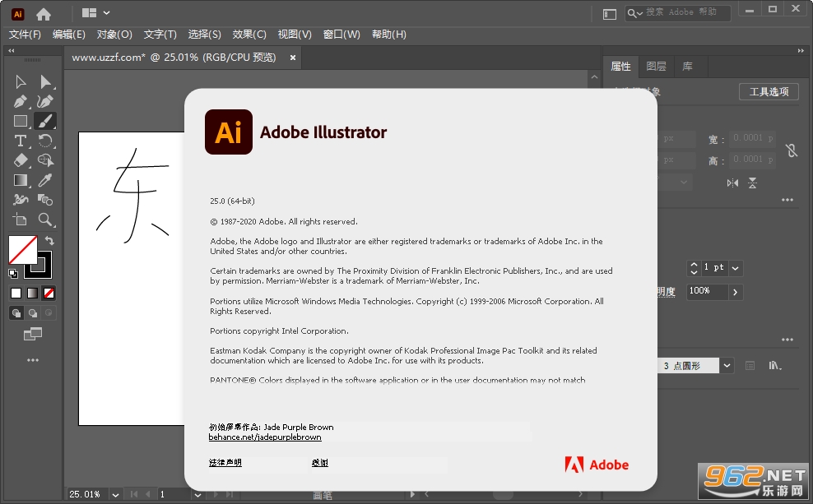Screen dimensions: 813x504
Task: Select the Rectangle tool
Action: pos(21,121)
